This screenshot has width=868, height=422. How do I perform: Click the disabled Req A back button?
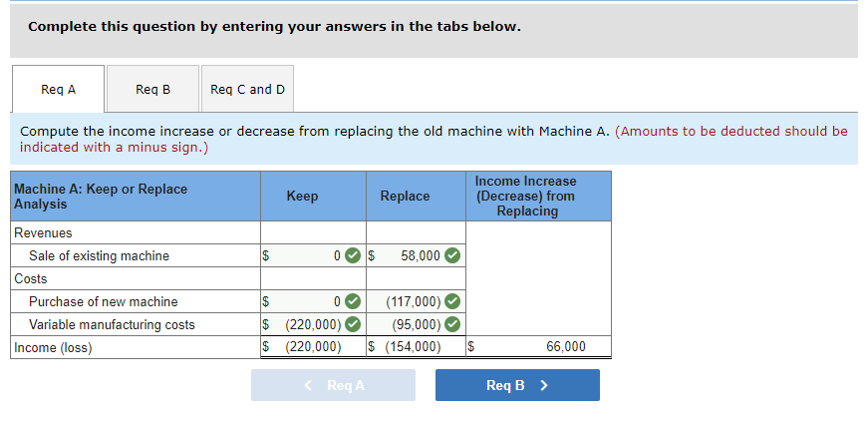click(333, 385)
